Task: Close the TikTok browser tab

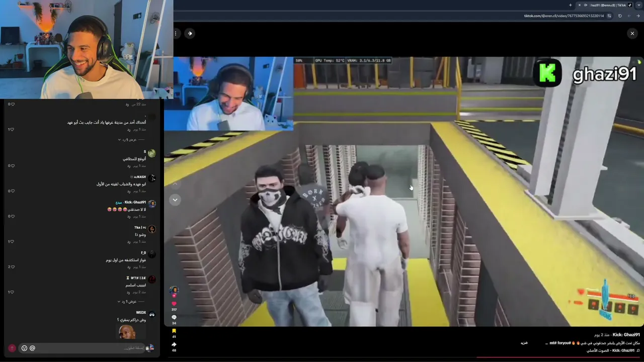Action: coord(579,5)
